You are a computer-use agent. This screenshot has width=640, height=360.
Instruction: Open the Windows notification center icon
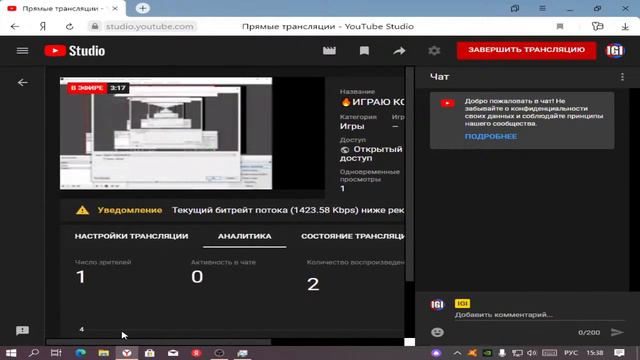tap(619, 353)
